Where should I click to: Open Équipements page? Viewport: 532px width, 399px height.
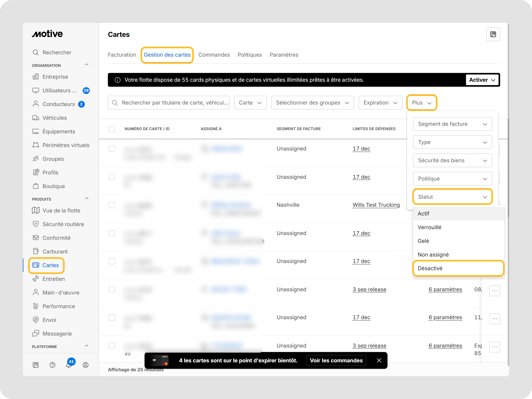pyautogui.click(x=54, y=131)
